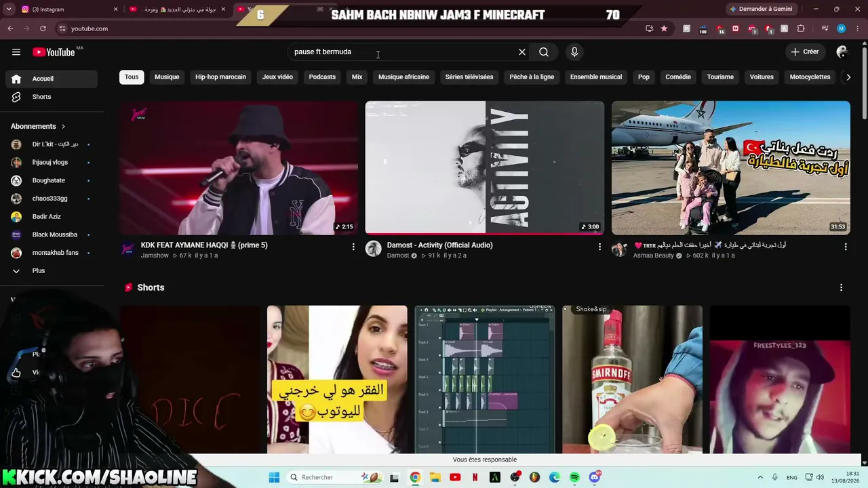Open Spotify from the taskbar

click(574, 477)
